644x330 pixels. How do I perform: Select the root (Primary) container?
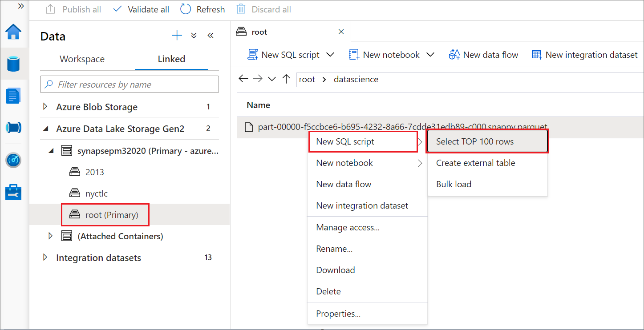130,215
